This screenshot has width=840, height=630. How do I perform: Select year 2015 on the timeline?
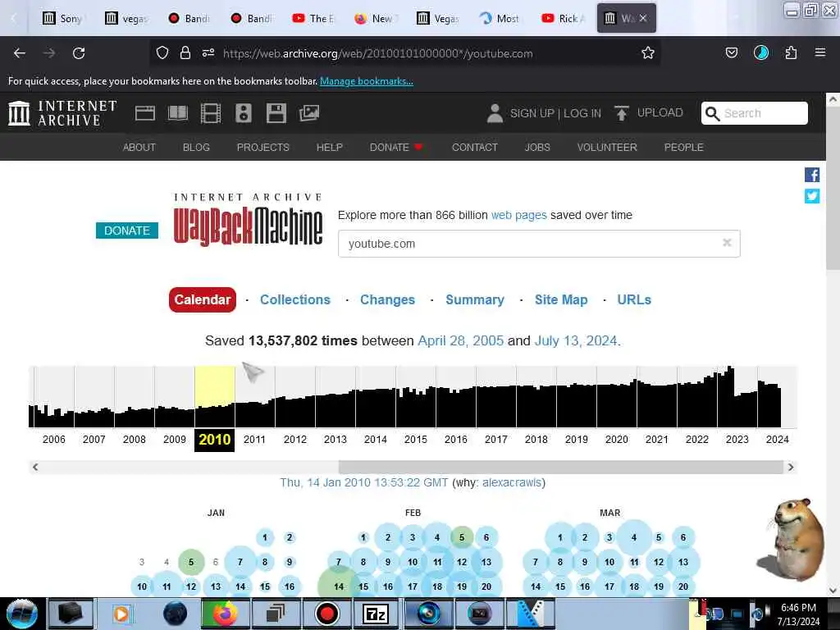tap(416, 440)
